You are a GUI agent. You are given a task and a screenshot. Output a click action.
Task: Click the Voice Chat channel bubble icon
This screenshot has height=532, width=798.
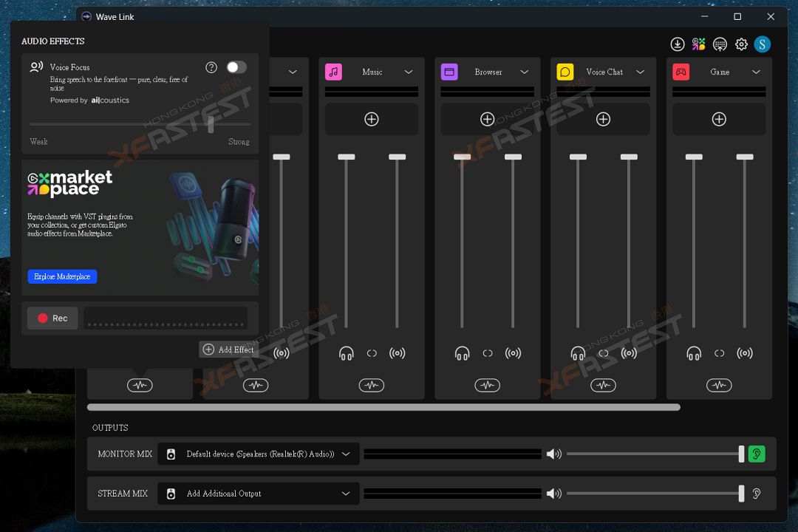pos(565,72)
